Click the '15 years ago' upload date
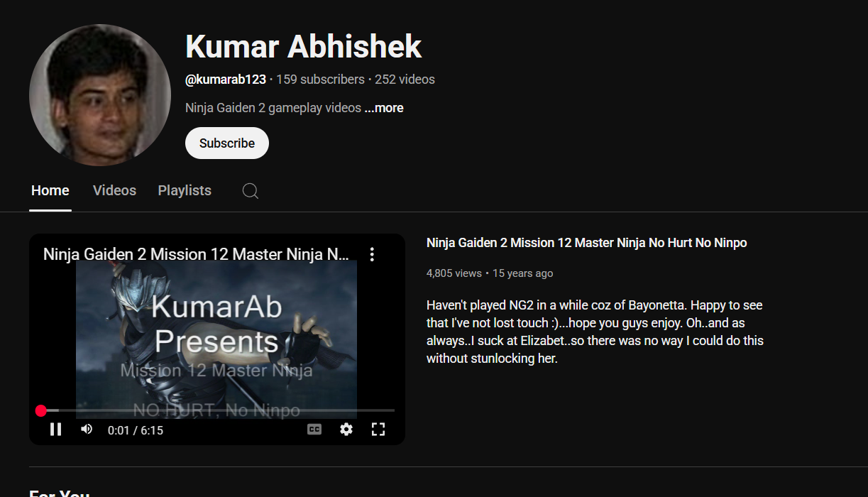This screenshot has height=497, width=868. (x=522, y=273)
